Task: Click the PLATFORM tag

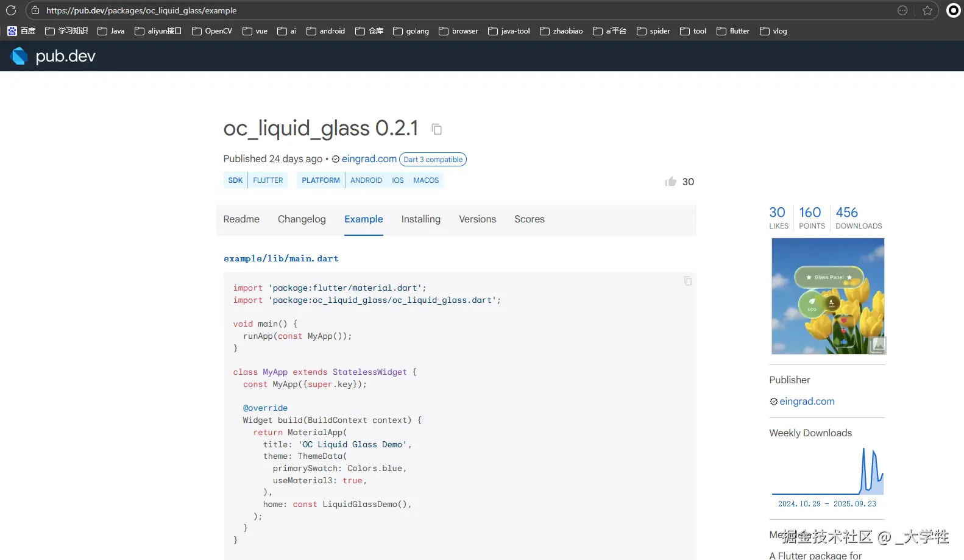Action: click(321, 180)
